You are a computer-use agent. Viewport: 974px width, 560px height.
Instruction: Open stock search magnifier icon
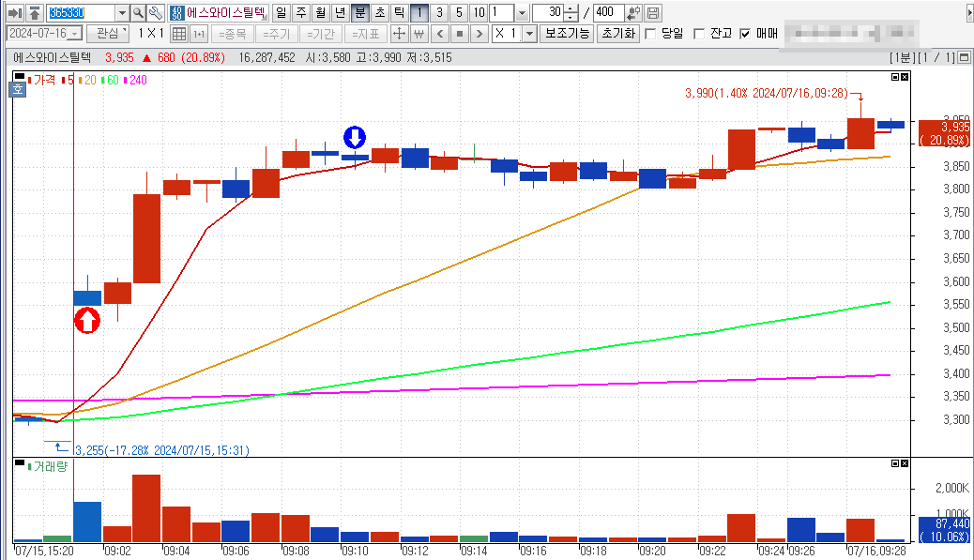coord(138,12)
